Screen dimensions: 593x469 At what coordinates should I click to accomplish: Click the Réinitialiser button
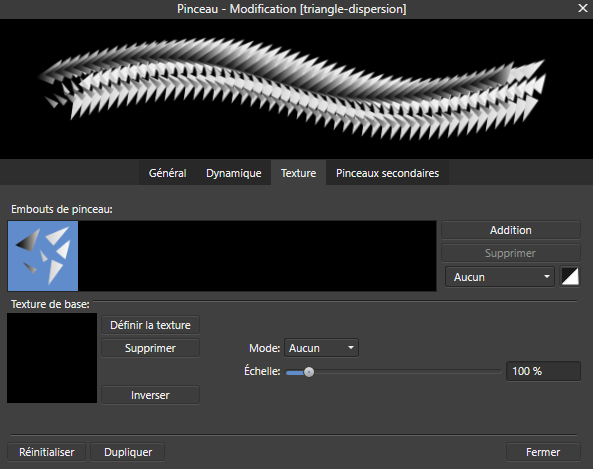pyautogui.click(x=47, y=452)
